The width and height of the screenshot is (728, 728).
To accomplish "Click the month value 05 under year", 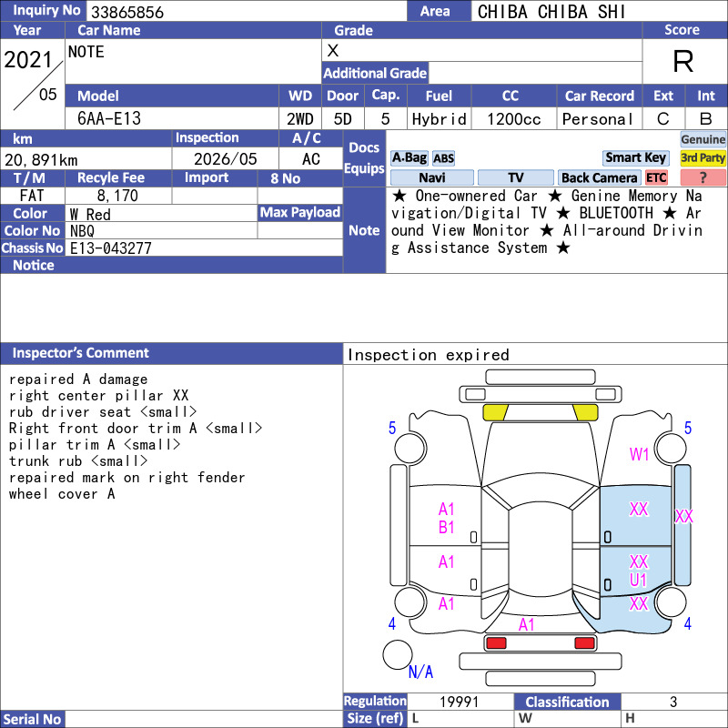I will (x=48, y=95).
